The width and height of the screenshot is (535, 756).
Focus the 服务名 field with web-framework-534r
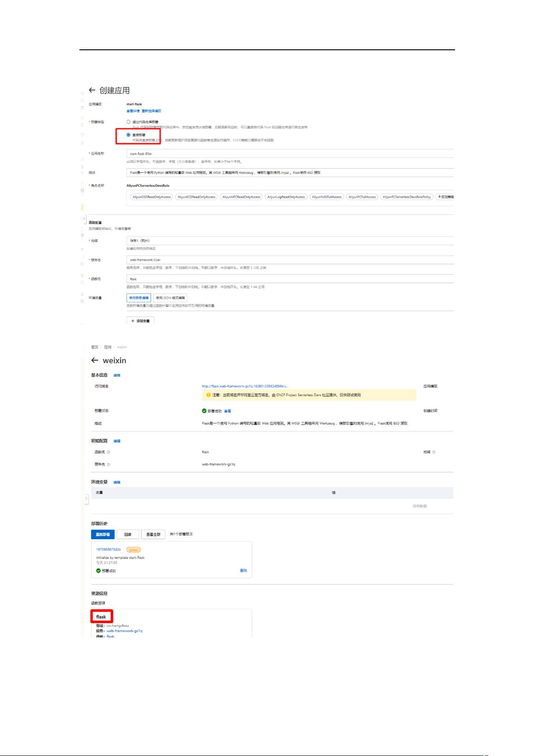290,260
